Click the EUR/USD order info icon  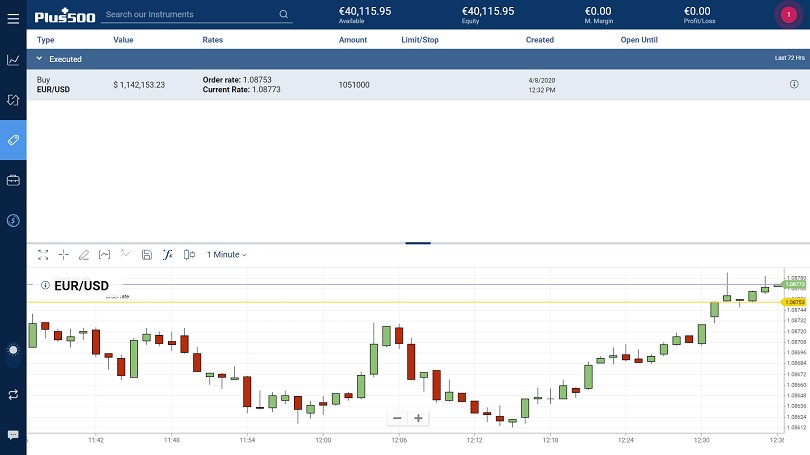[794, 85]
